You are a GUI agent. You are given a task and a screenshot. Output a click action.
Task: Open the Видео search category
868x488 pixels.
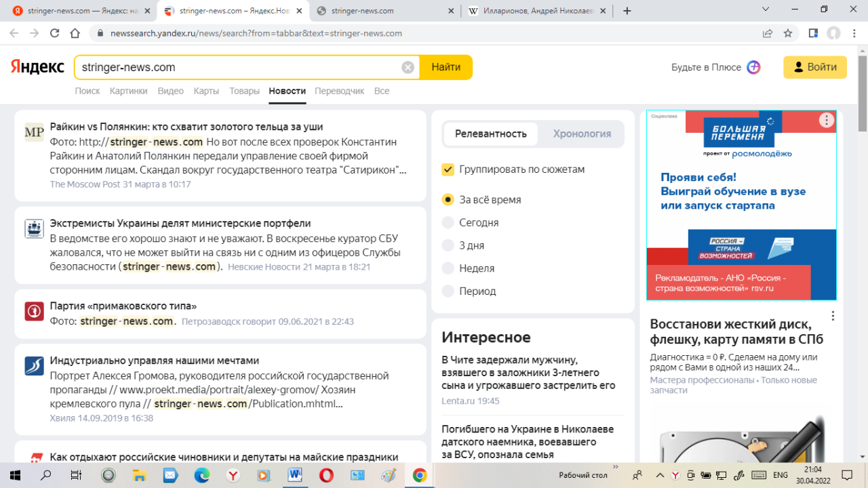pos(170,91)
